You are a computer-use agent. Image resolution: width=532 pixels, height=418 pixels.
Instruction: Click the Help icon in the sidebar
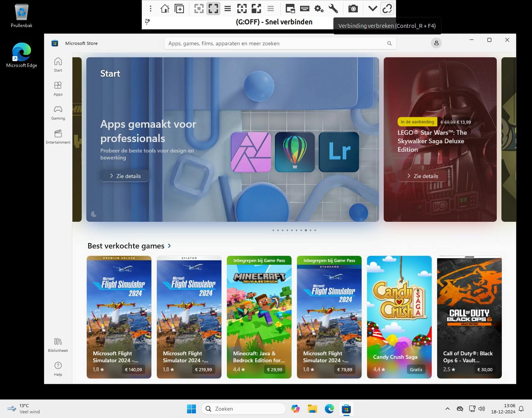pos(58,368)
